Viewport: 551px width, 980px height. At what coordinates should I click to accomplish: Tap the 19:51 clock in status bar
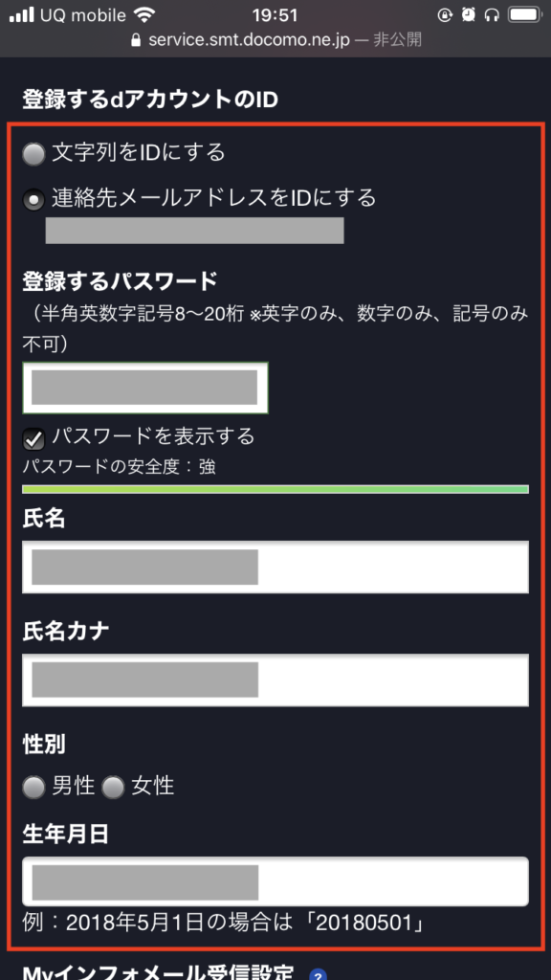tap(275, 14)
